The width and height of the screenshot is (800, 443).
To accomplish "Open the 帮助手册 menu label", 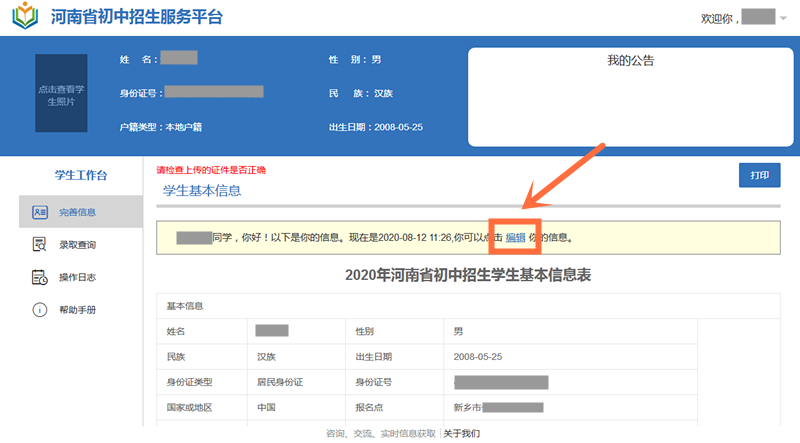I will (x=78, y=310).
